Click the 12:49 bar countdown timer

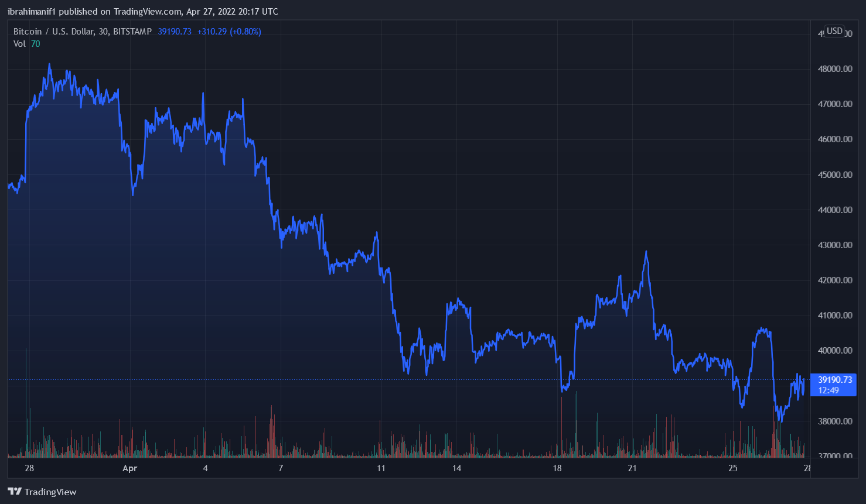coord(829,390)
